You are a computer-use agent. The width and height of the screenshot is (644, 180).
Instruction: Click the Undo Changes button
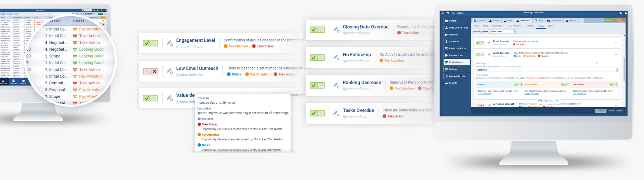[616, 111]
